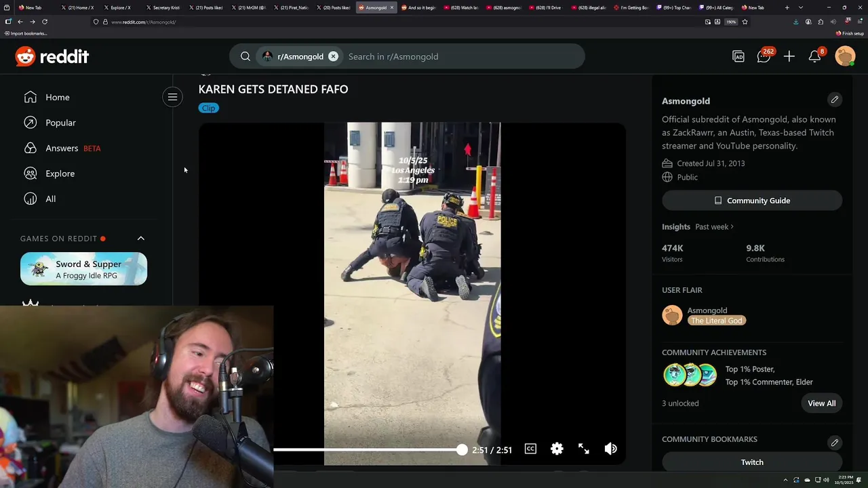Open the KAREN GETS DETANED FAFO post title
Viewport: 868px width, 488px height.
(273, 89)
